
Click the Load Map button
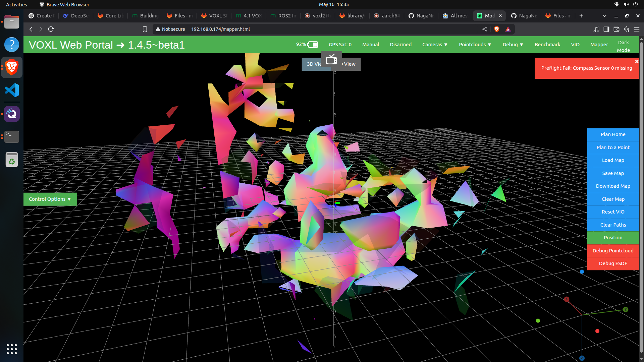[x=613, y=160]
